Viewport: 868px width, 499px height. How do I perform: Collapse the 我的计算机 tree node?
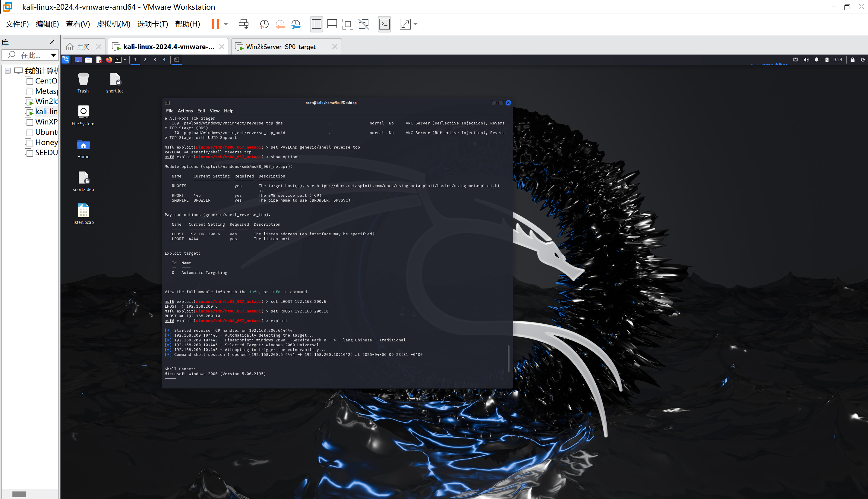8,71
